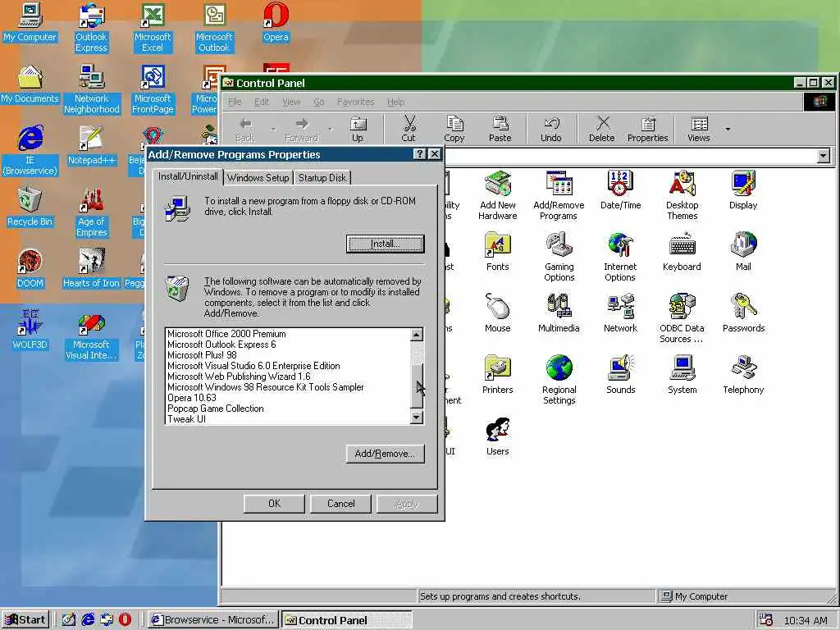The image size is (840, 630).
Task: Click the Paste toolbar button
Action: (500, 129)
